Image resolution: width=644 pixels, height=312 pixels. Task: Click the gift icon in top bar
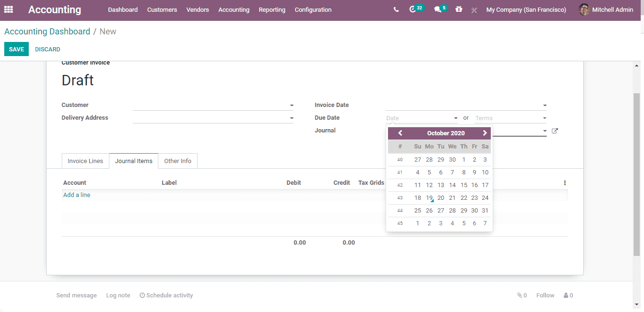(459, 9)
